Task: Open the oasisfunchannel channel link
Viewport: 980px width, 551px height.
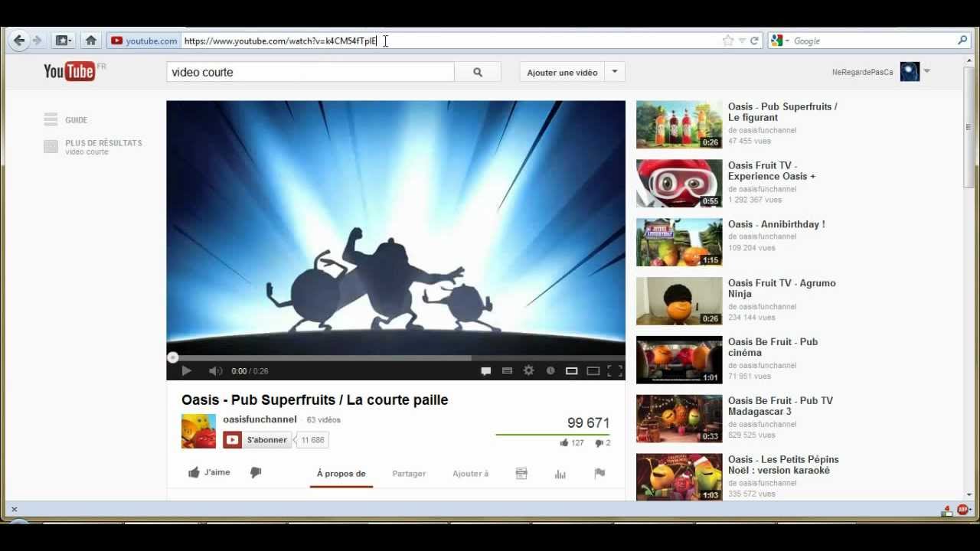Action: 260,419
